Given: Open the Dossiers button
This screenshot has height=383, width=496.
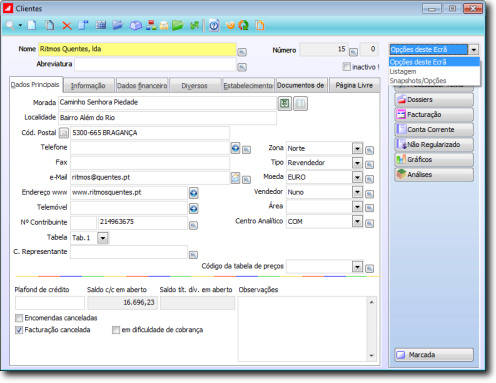Looking at the screenshot, I should coord(434,100).
